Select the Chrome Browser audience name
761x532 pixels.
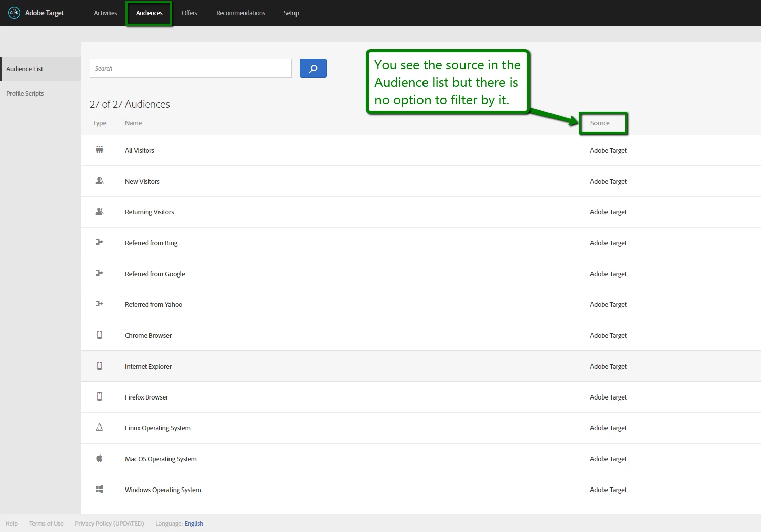pos(148,335)
